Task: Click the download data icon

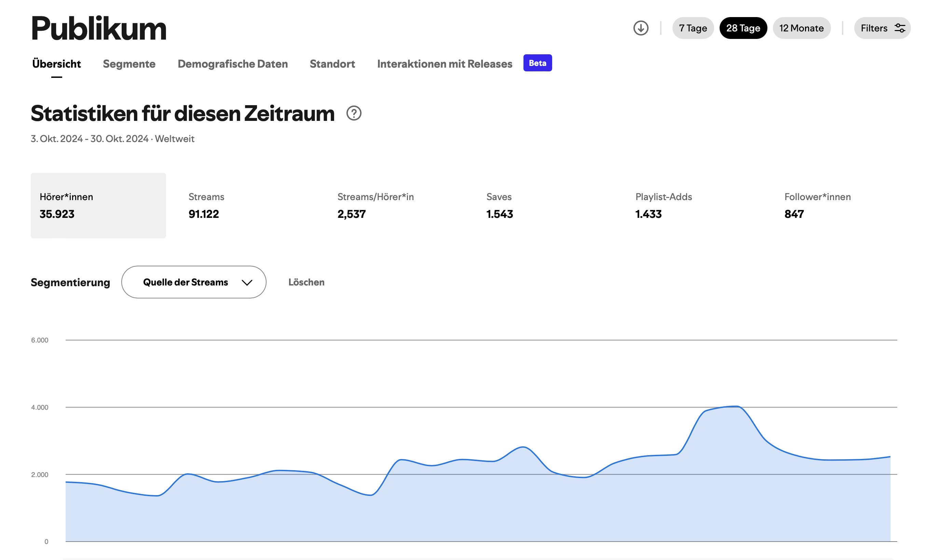Action: 640,28
